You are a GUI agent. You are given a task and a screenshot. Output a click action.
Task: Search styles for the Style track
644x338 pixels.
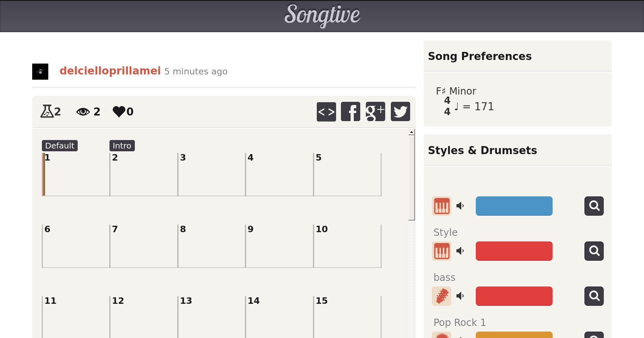pos(594,206)
